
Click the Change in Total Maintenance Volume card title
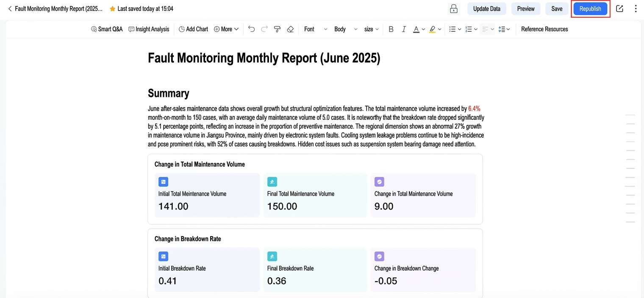tap(200, 164)
